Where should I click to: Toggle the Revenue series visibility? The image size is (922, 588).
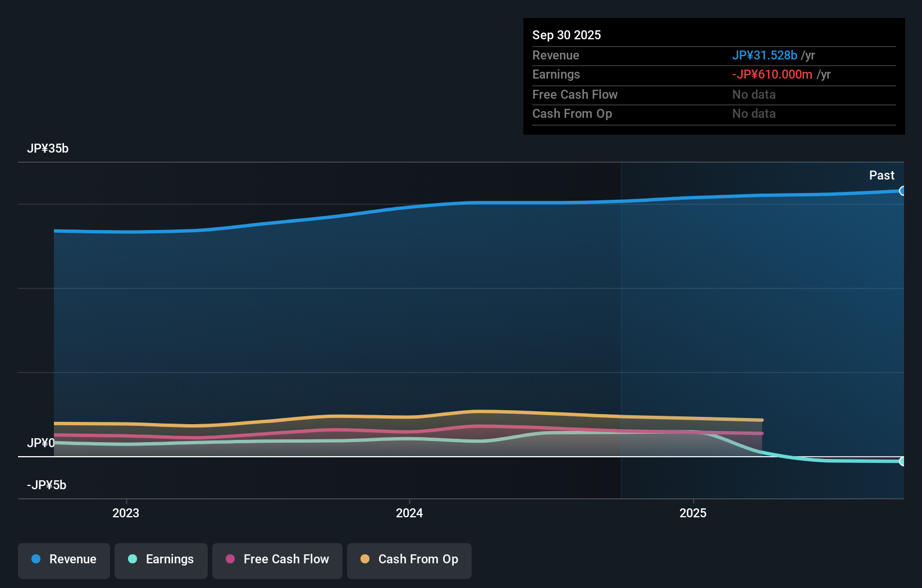point(63,559)
